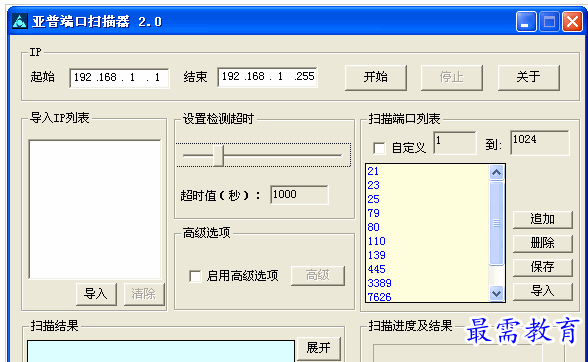Click the port range end field showing 1024
The width and height of the screenshot is (588, 362).
(540, 143)
